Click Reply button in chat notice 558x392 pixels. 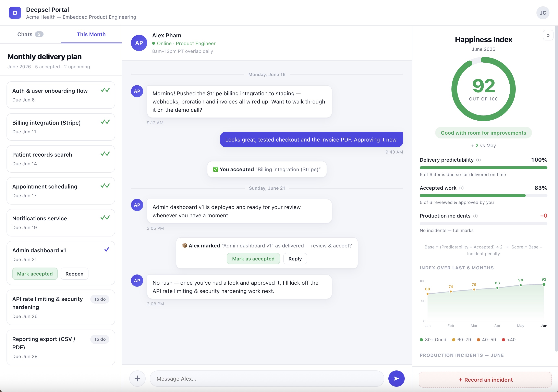[295, 259]
